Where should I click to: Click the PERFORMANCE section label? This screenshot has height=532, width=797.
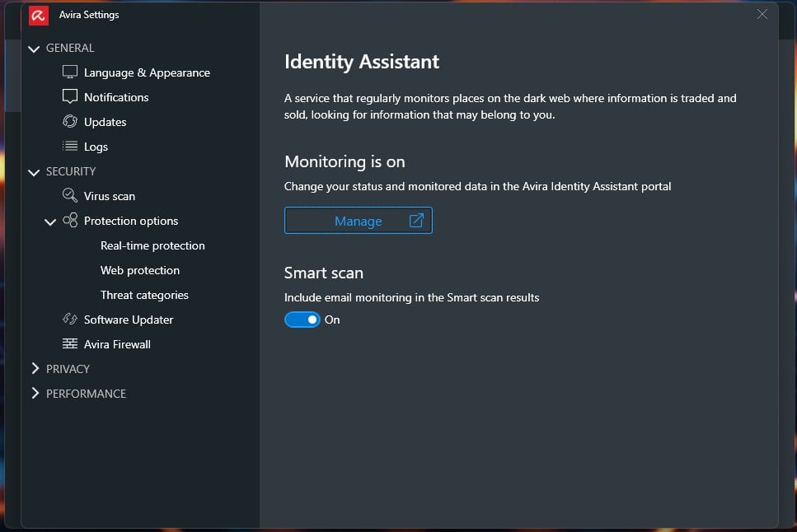click(86, 394)
